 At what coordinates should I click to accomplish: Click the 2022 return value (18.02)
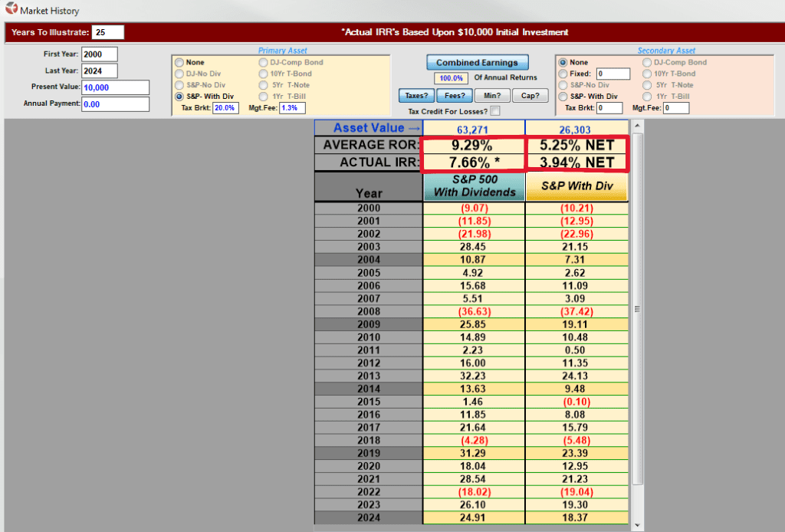point(474,492)
